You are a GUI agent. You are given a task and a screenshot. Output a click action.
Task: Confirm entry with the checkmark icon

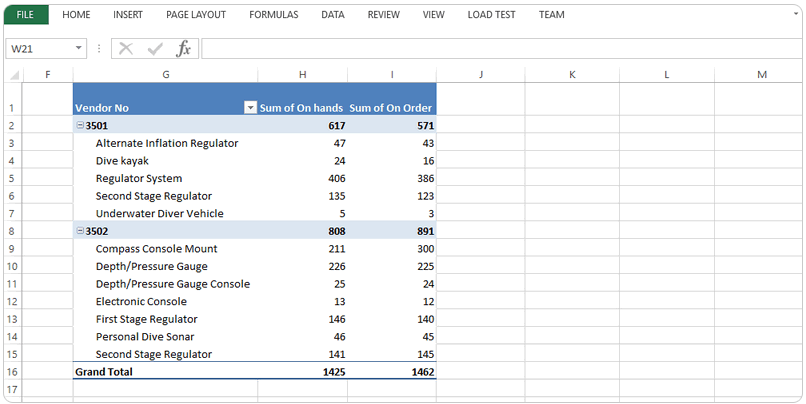point(155,49)
